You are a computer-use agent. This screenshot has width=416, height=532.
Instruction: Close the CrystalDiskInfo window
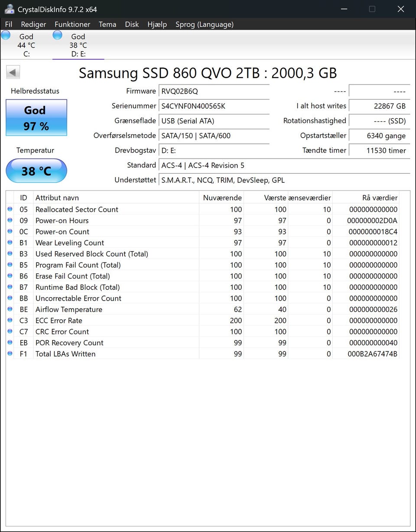click(x=401, y=9)
